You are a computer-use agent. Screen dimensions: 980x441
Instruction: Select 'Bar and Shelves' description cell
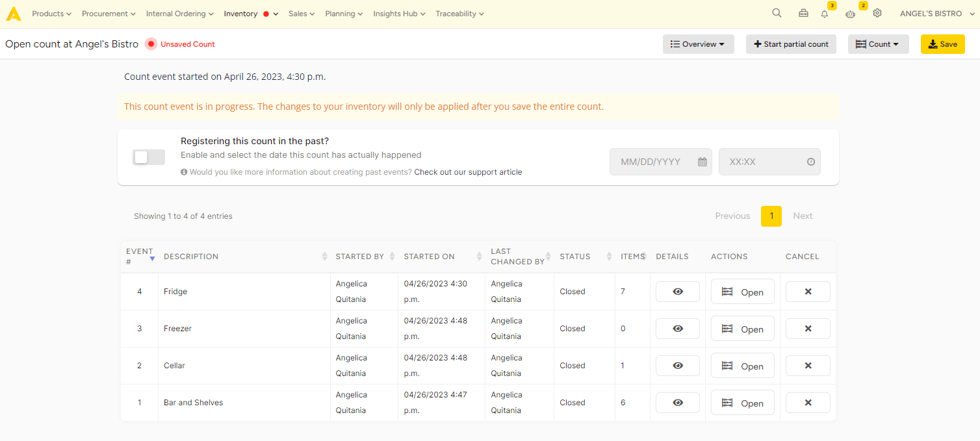[x=244, y=403]
